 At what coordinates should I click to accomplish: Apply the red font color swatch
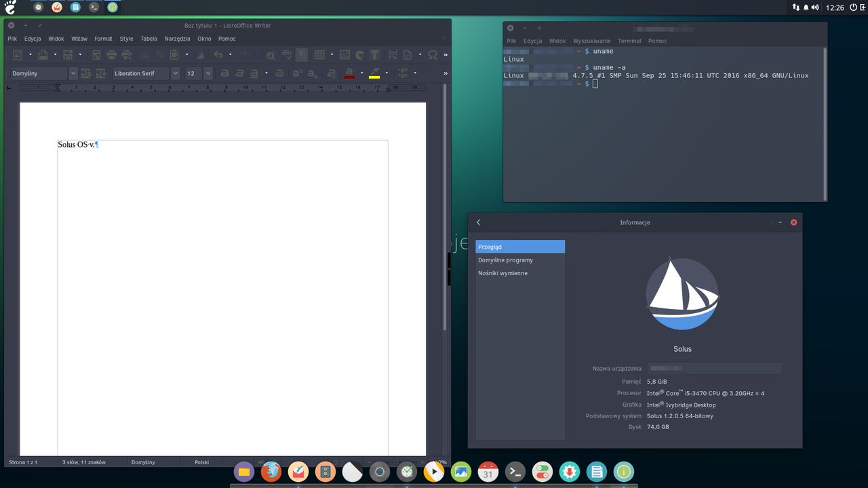(350, 73)
